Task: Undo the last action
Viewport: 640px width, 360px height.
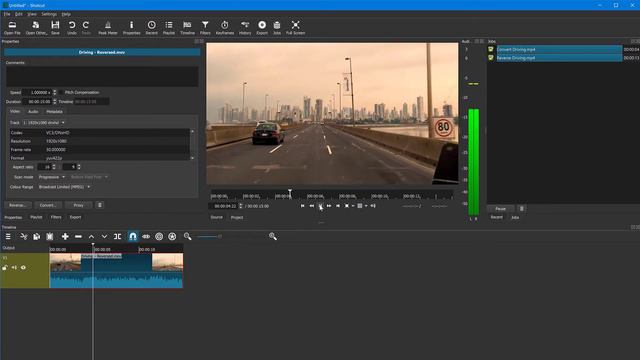Action: coord(71,28)
